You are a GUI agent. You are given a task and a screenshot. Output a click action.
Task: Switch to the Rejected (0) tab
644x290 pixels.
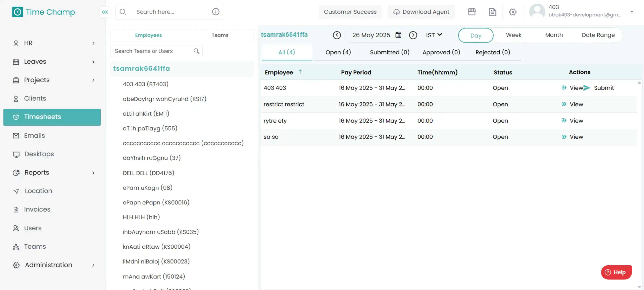[493, 52]
